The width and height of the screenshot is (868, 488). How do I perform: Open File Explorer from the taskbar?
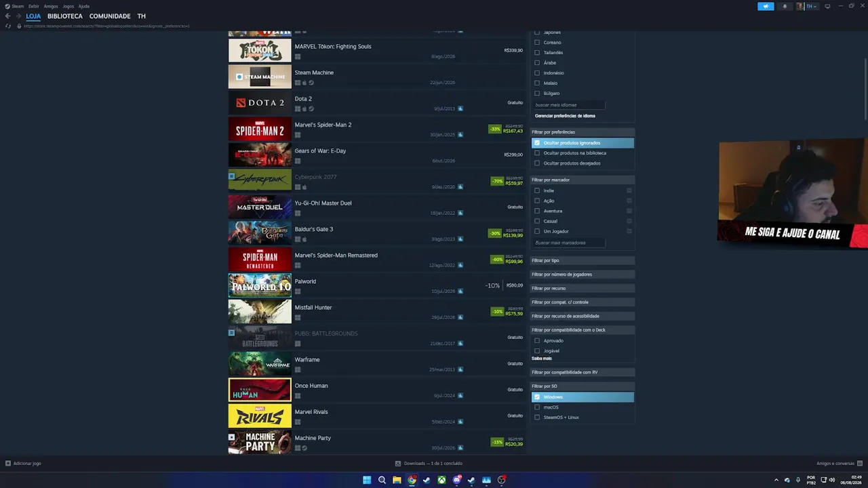pyautogui.click(x=397, y=480)
